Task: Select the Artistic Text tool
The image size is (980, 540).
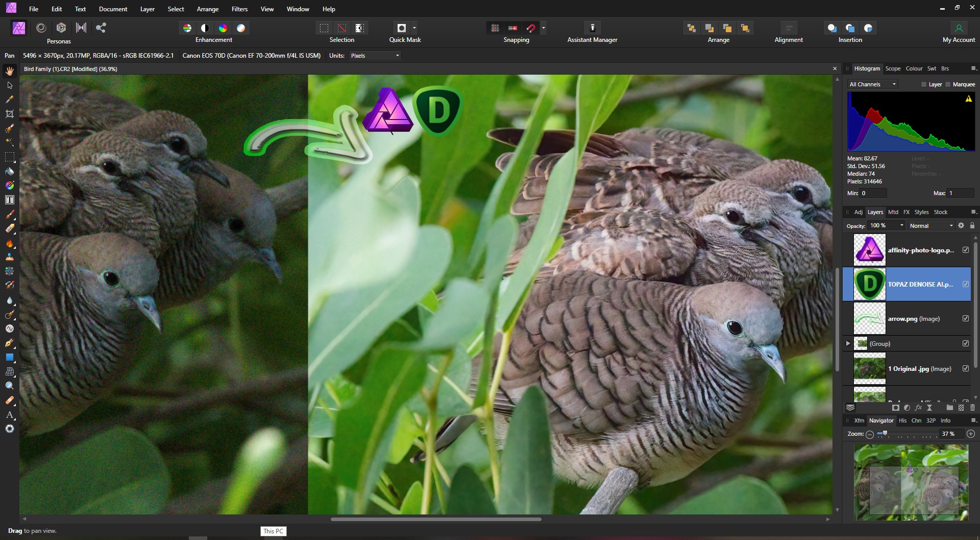Action: [x=9, y=415]
